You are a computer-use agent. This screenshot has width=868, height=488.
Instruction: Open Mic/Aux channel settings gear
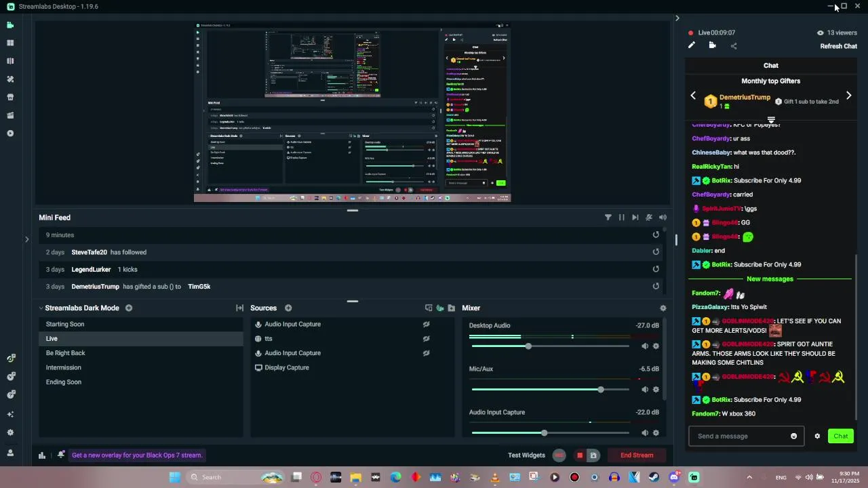click(x=656, y=390)
